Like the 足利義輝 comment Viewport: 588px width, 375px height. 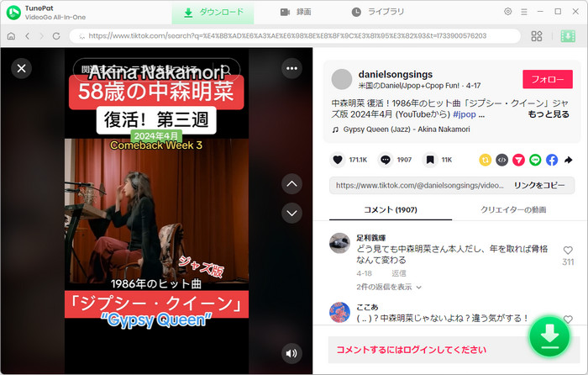568,251
